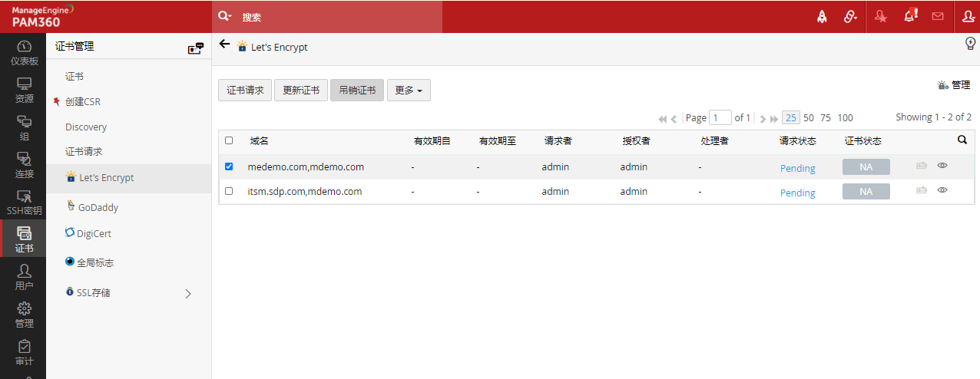Image resolution: width=980 pixels, height=379 pixels.
Task: Click the back arrow beside Let's Encrypt
Action: tap(224, 44)
